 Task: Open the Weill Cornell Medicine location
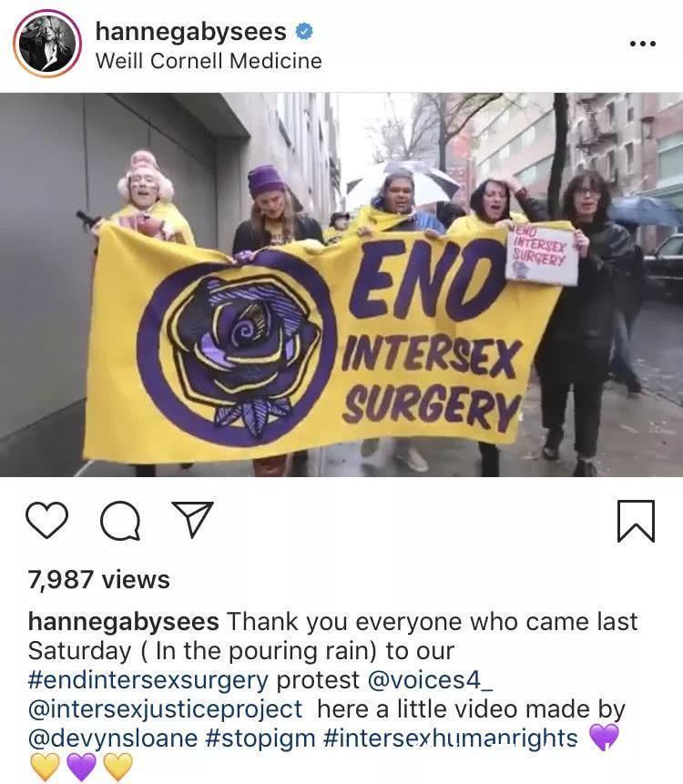click(x=209, y=61)
